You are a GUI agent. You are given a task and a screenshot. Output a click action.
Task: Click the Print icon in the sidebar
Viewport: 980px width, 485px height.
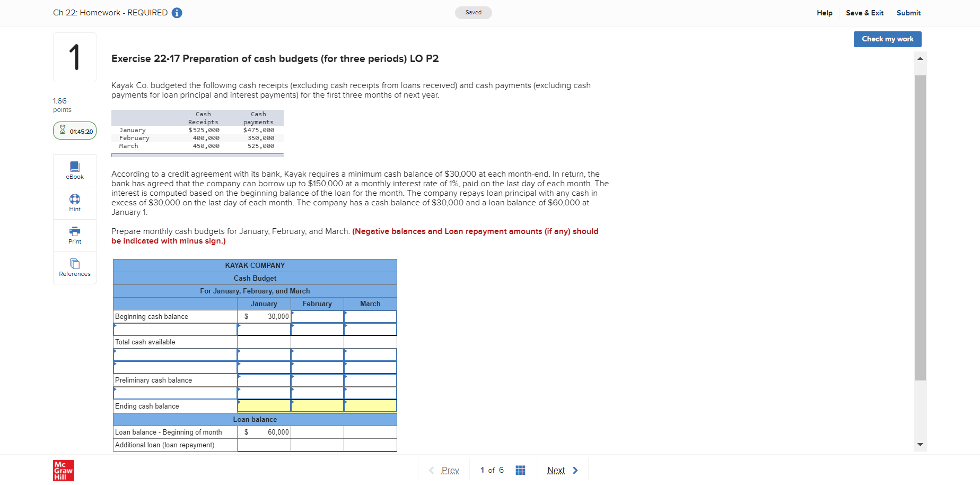[74, 235]
